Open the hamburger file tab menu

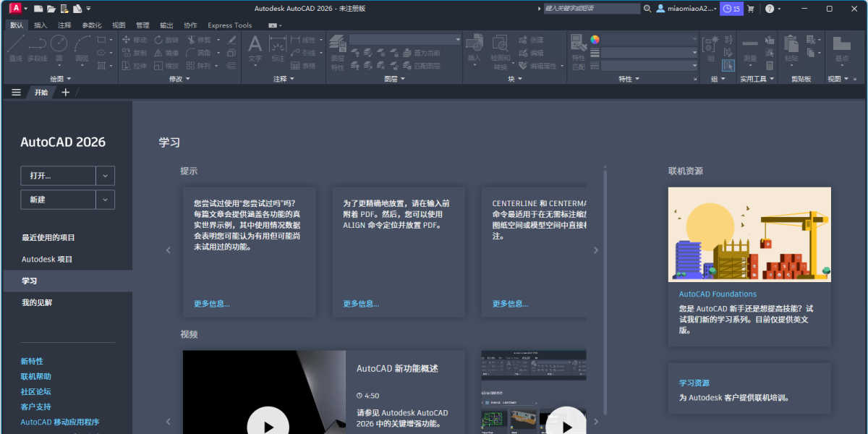point(16,92)
